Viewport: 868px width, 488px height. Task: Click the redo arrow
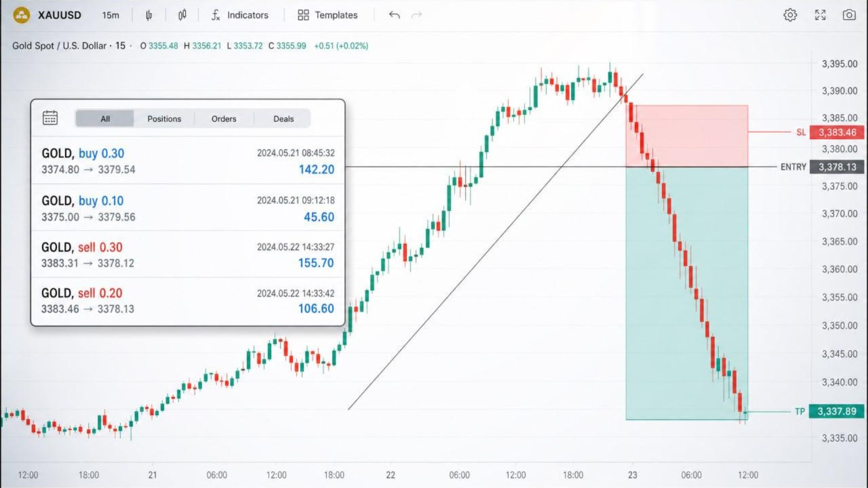416,15
